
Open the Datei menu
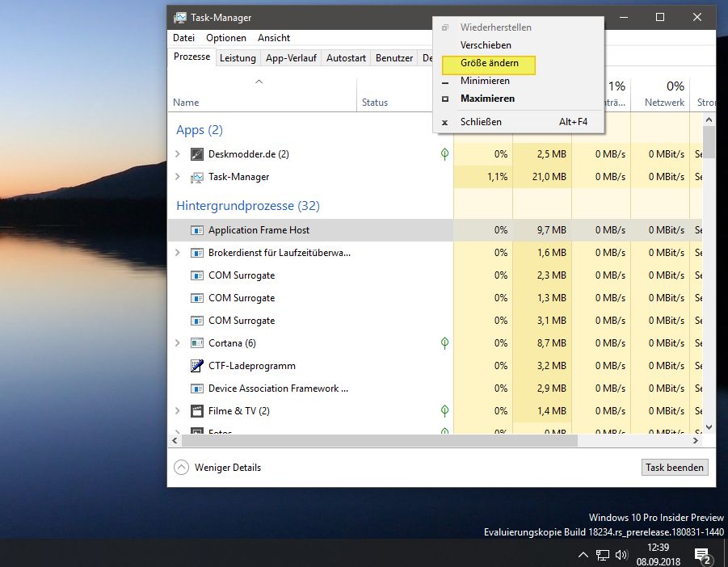click(184, 38)
